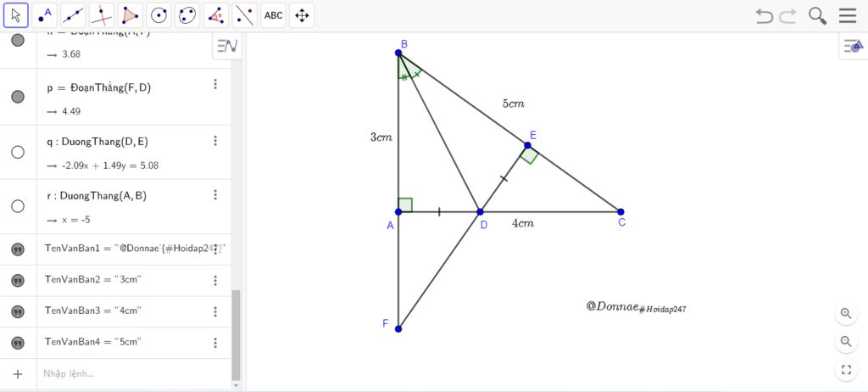Zoom in the graphics view

pos(846,313)
